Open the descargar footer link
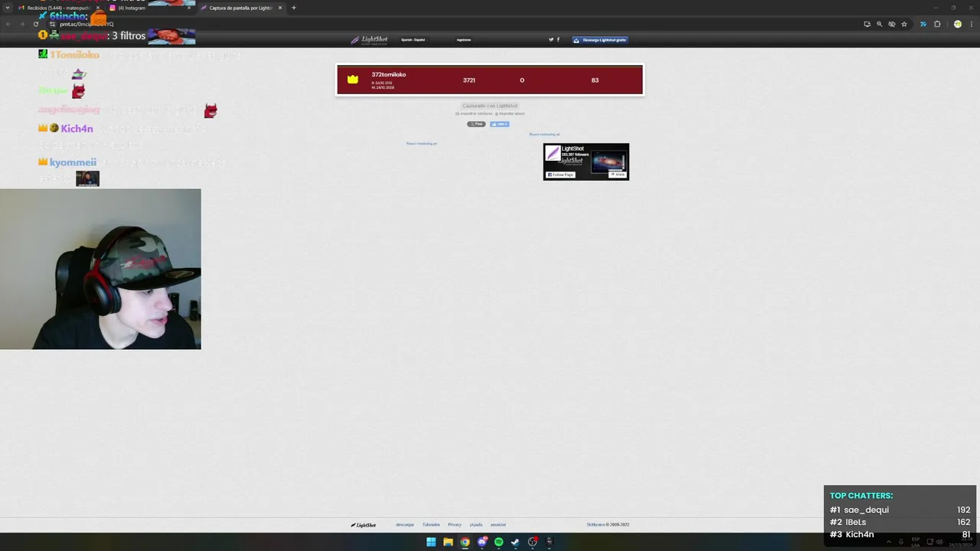980x551 pixels. (x=405, y=525)
